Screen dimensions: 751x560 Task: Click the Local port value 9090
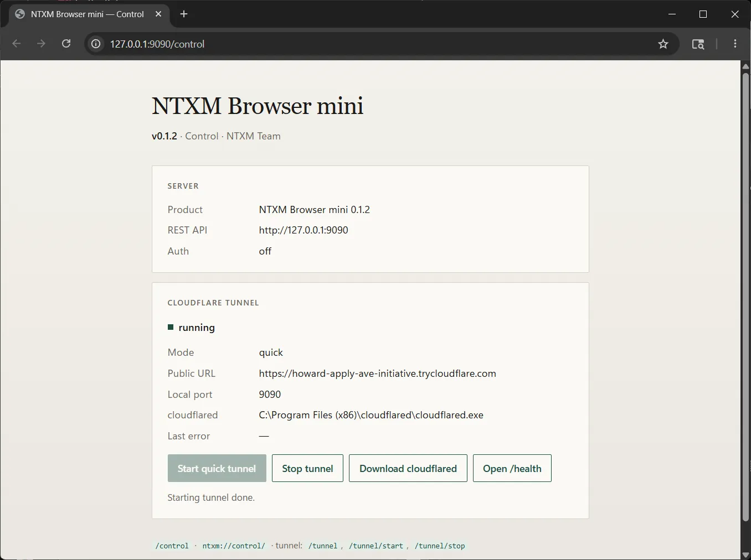[x=270, y=395]
